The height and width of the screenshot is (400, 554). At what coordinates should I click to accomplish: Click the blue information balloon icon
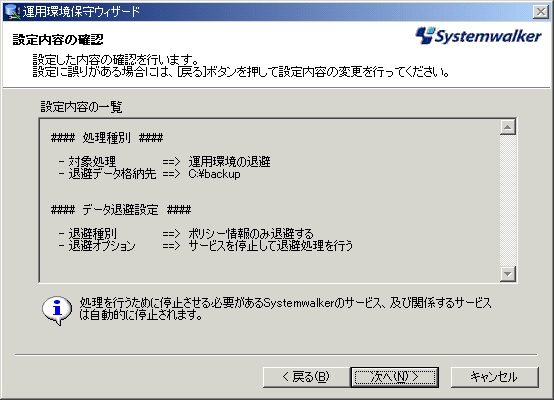coord(57,310)
